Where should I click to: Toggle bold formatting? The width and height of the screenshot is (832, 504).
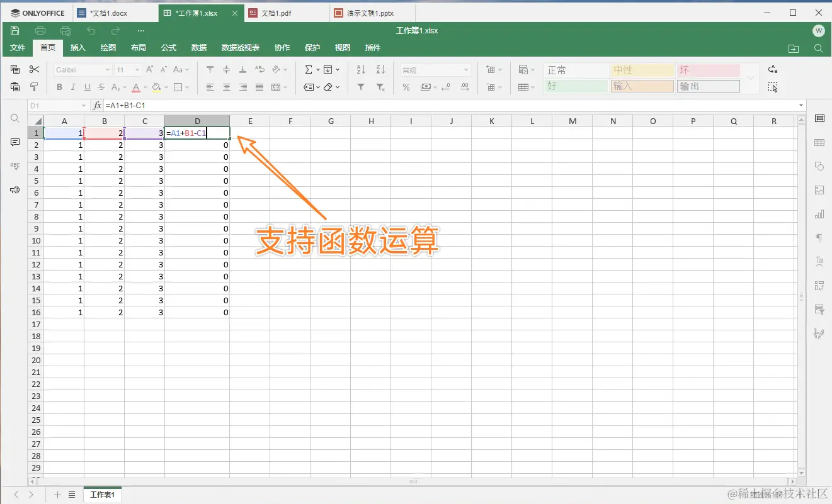point(60,87)
